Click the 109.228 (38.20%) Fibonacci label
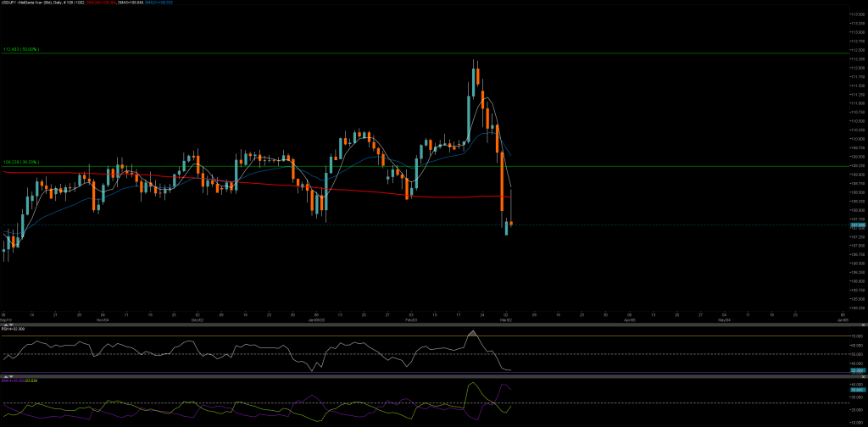This screenshot has height=427, width=868. pyautogui.click(x=21, y=163)
